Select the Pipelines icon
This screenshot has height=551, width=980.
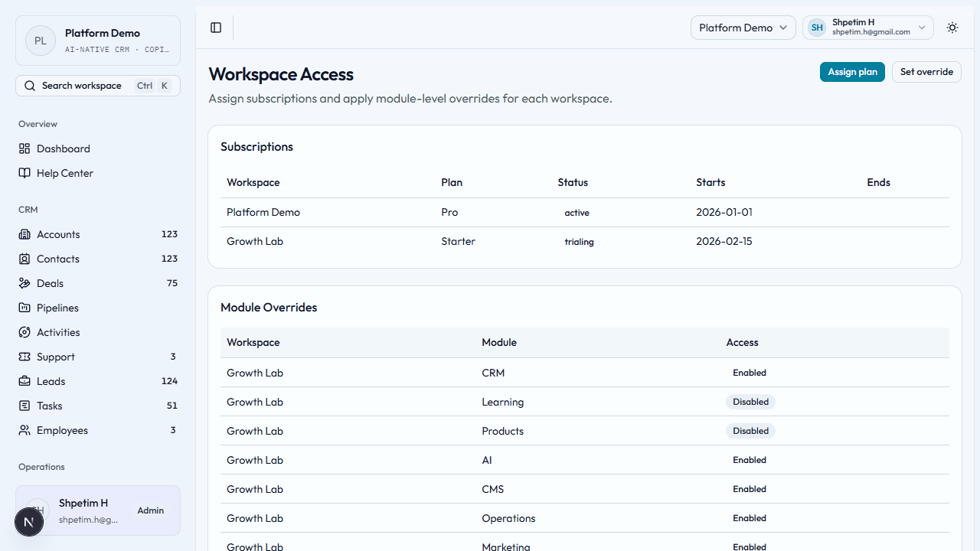tap(24, 308)
